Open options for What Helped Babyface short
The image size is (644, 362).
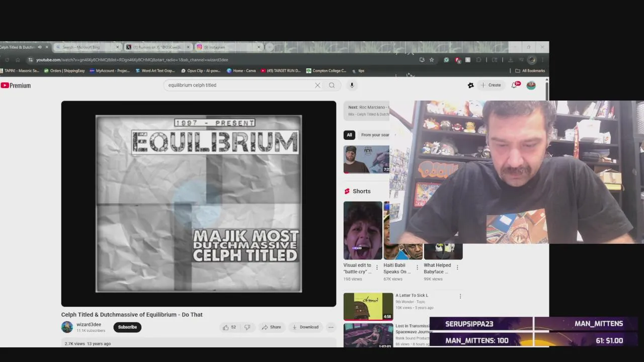pos(457,268)
